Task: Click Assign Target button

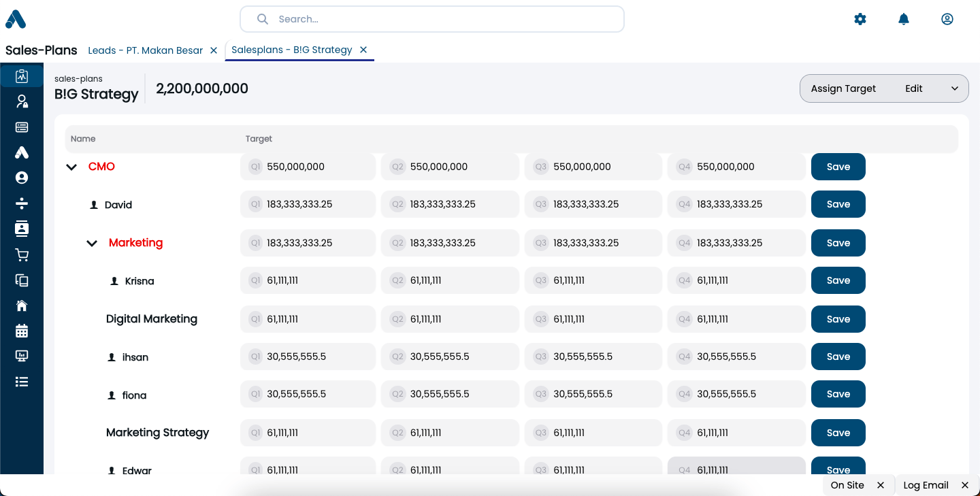Action: click(x=843, y=88)
